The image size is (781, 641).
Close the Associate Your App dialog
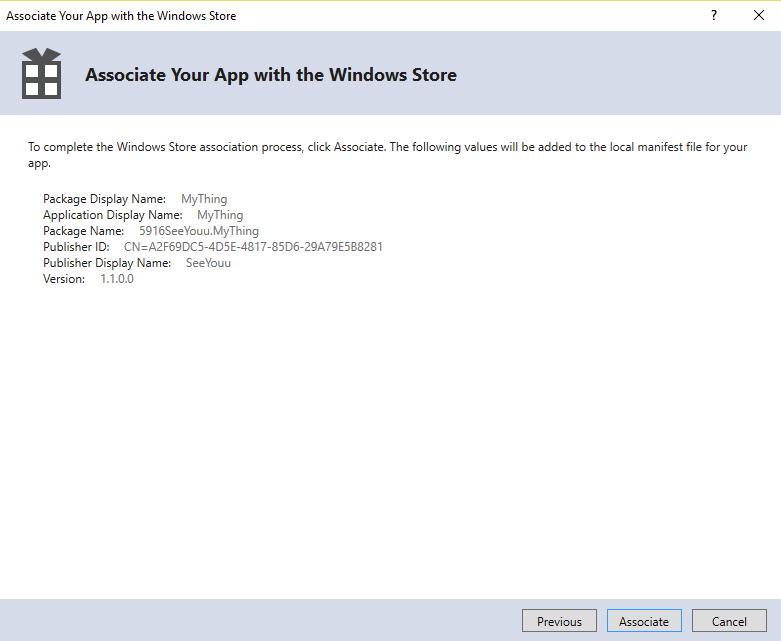(x=758, y=15)
